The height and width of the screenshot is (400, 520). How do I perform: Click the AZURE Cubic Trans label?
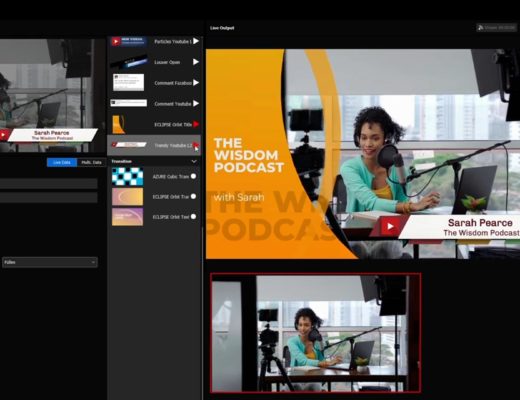[171, 176]
